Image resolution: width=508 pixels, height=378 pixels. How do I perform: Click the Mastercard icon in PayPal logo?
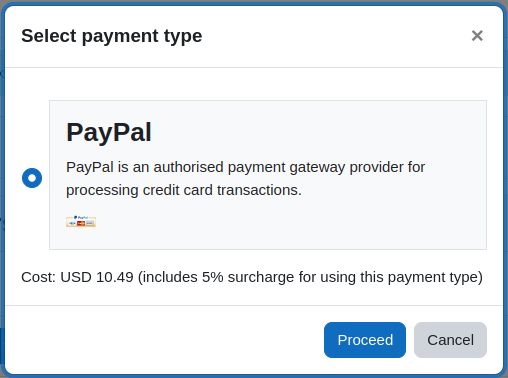click(81, 223)
